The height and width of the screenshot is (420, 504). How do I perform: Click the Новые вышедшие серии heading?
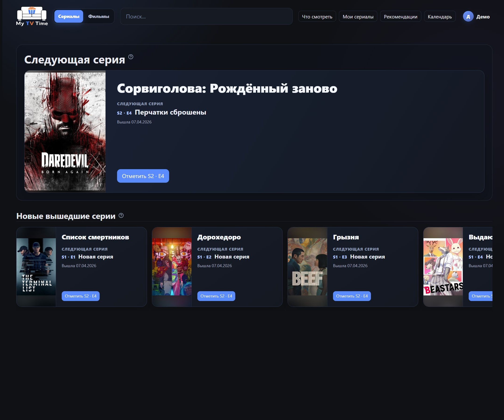click(x=66, y=216)
